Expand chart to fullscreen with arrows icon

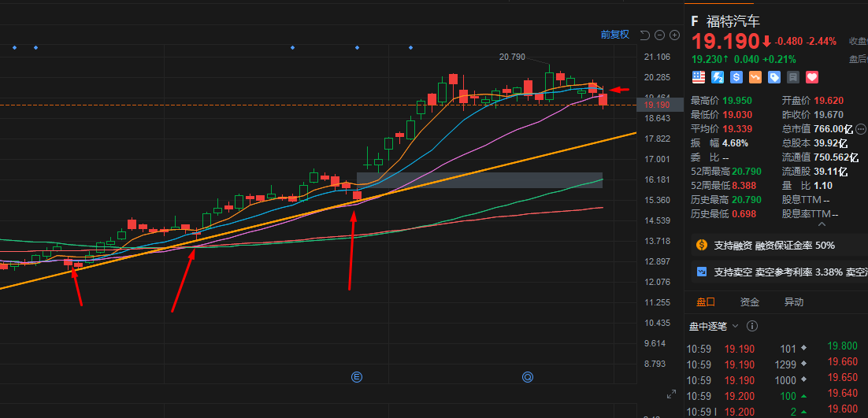672,395
